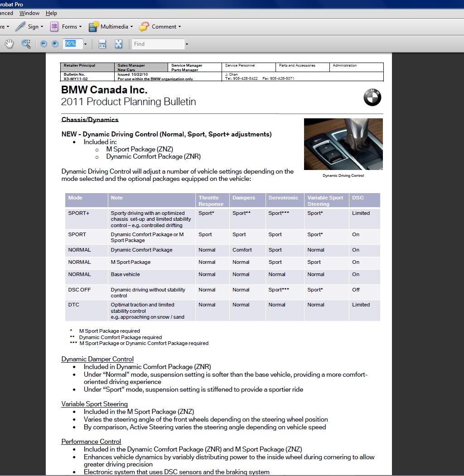Select the Hand tool
The image size is (464, 476).
9,44
